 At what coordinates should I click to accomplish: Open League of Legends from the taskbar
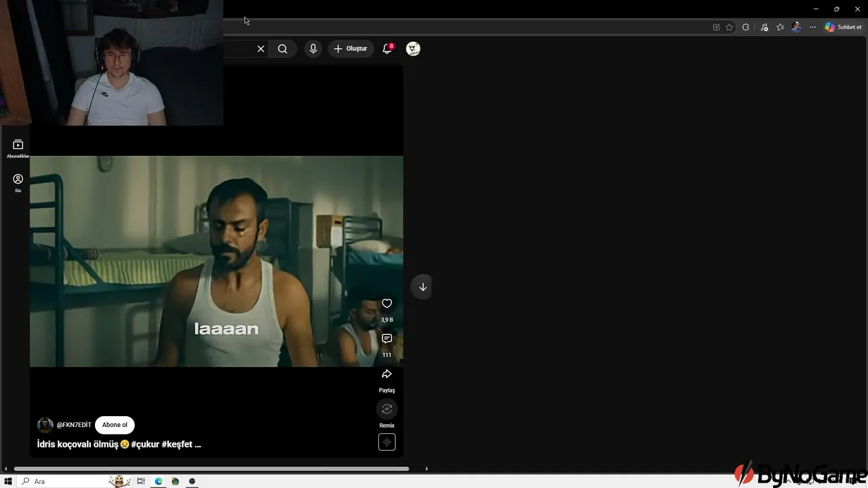(x=175, y=481)
